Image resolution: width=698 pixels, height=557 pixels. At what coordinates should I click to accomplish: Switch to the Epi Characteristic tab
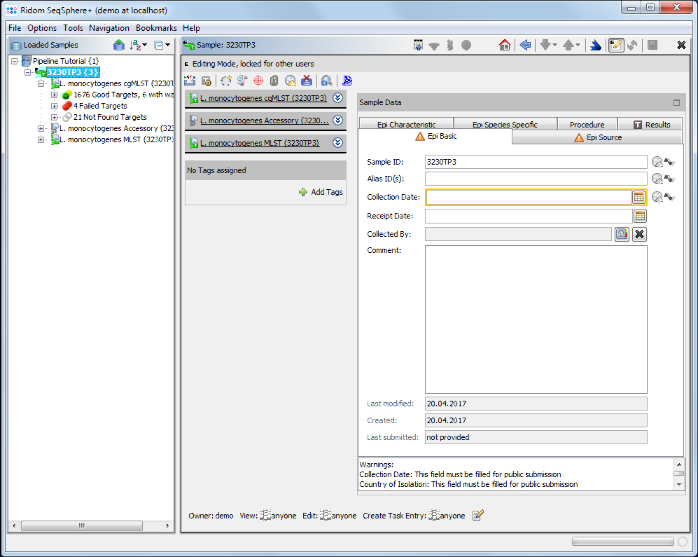(406, 124)
